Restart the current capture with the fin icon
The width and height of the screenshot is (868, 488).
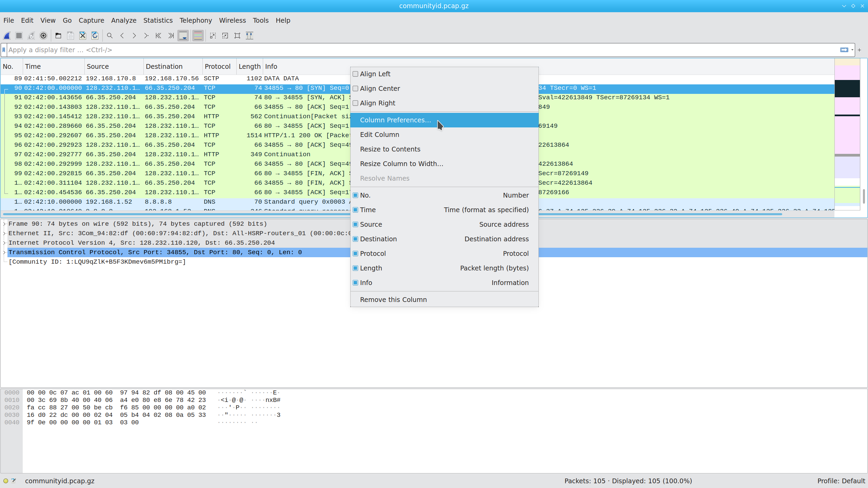(31, 36)
